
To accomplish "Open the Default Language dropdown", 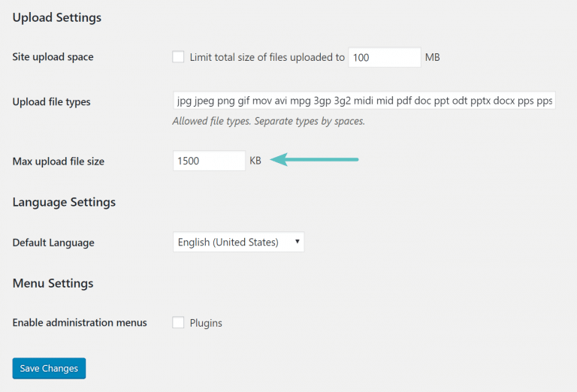I will click(238, 243).
